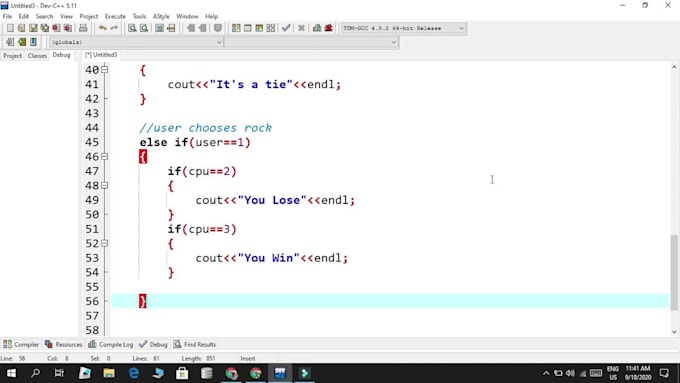This screenshot has height=383, width=680.
Task: Click the scroll-down arrow of editor scrollbar
Action: point(674,332)
